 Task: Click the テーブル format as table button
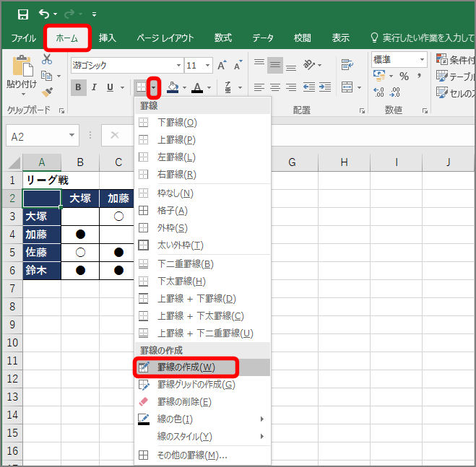(x=455, y=77)
